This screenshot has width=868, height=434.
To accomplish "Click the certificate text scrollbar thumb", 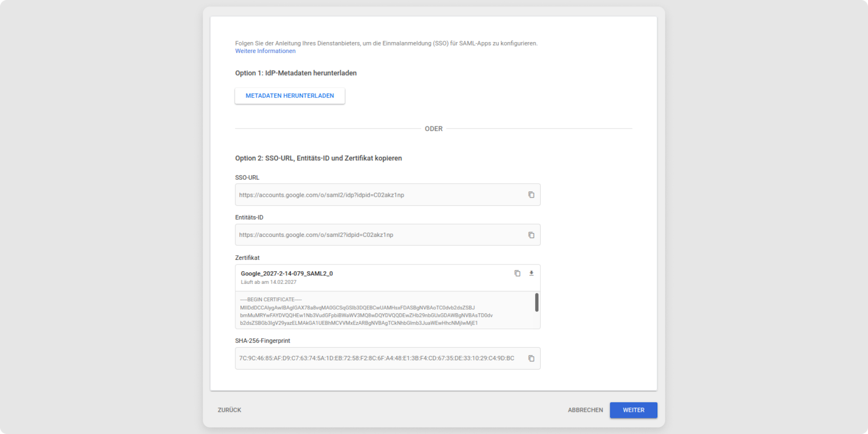I will pyautogui.click(x=537, y=302).
